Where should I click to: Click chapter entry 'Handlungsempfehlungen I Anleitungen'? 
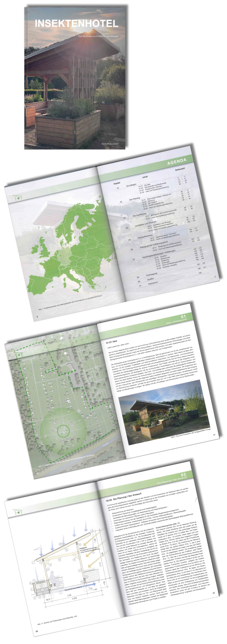(x=159, y=254)
